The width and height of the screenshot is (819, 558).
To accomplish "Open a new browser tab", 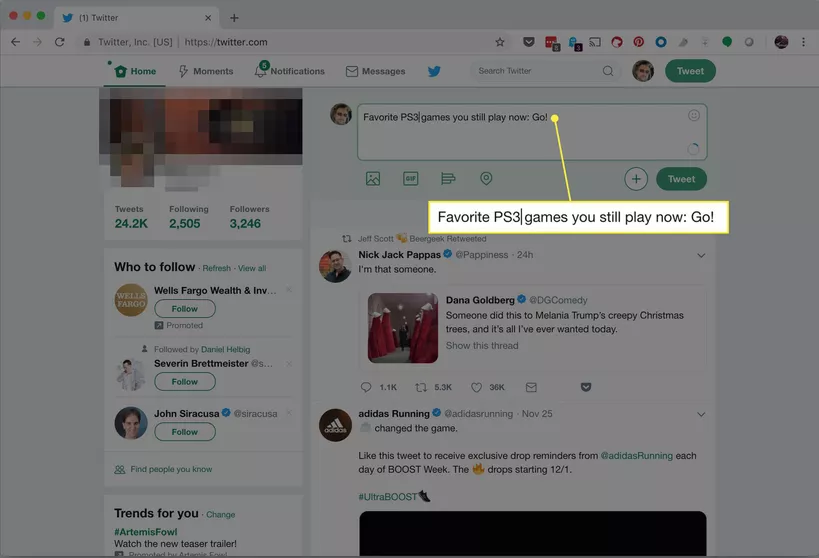I will pos(234,18).
